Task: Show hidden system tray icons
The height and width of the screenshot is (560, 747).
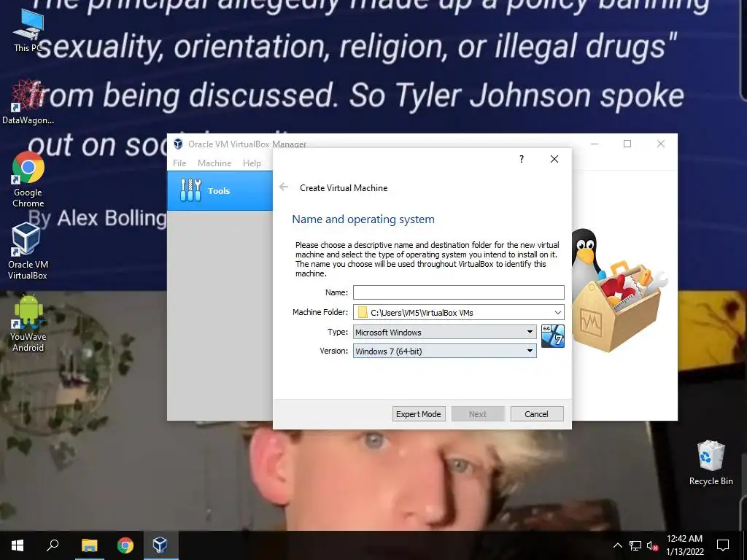Action: coord(617,545)
